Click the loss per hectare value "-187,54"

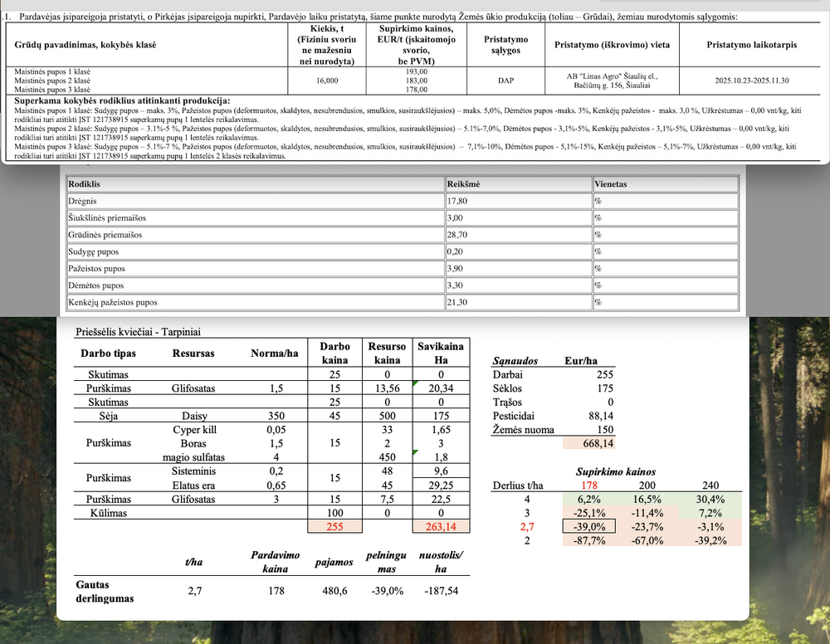[x=442, y=591]
